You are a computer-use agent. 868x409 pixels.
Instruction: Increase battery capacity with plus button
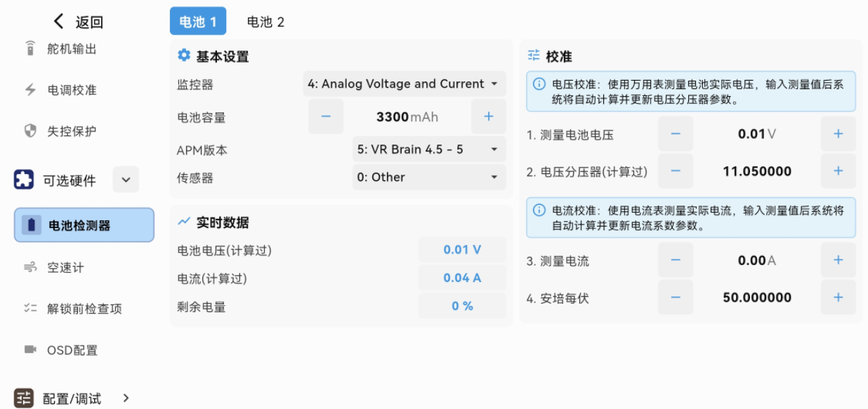click(489, 117)
